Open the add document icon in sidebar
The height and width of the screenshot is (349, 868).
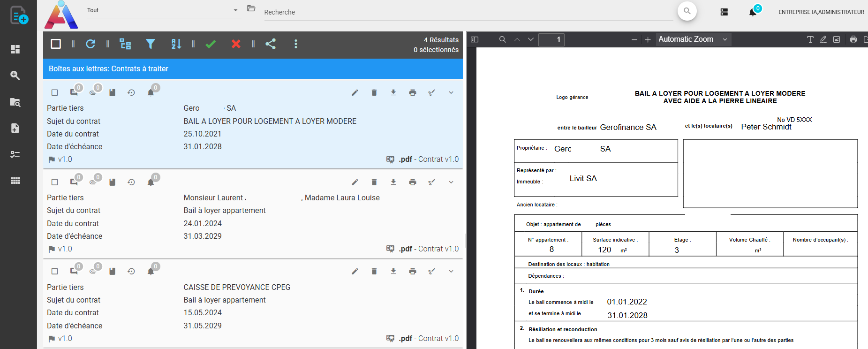tap(15, 128)
